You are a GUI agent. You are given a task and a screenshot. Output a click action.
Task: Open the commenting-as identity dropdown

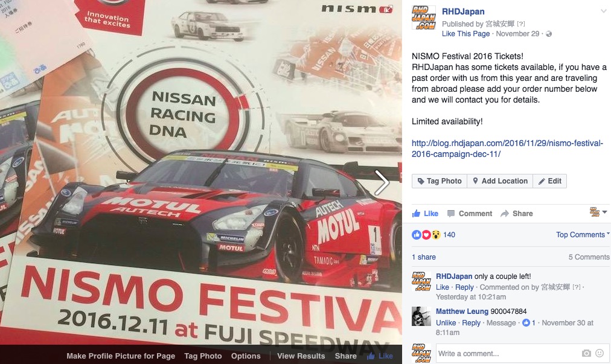598,212
